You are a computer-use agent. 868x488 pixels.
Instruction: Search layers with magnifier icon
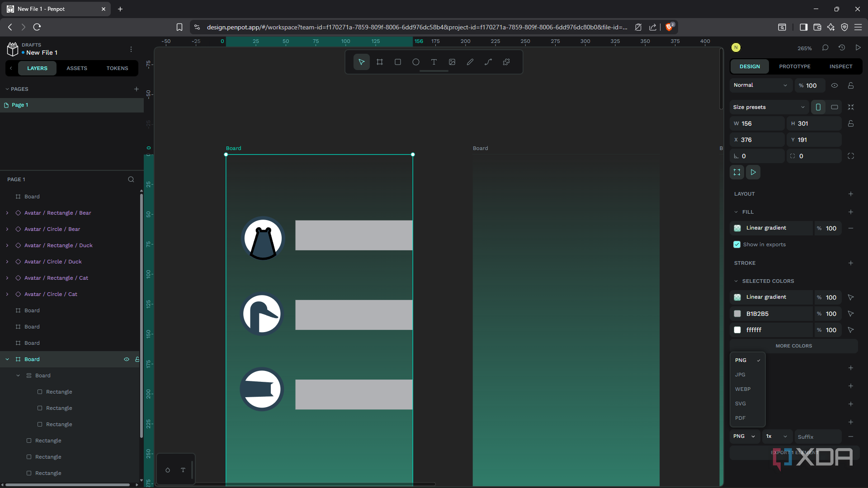pyautogui.click(x=131, y=179)
